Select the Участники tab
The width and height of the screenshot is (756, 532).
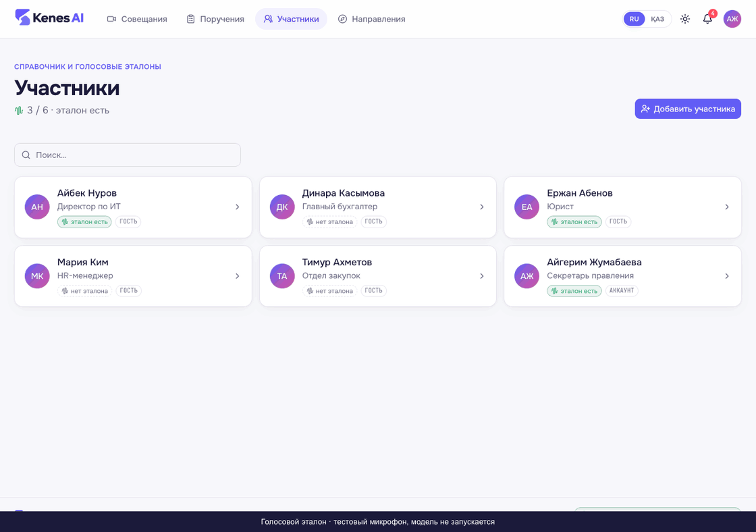[x=291, y=19]
